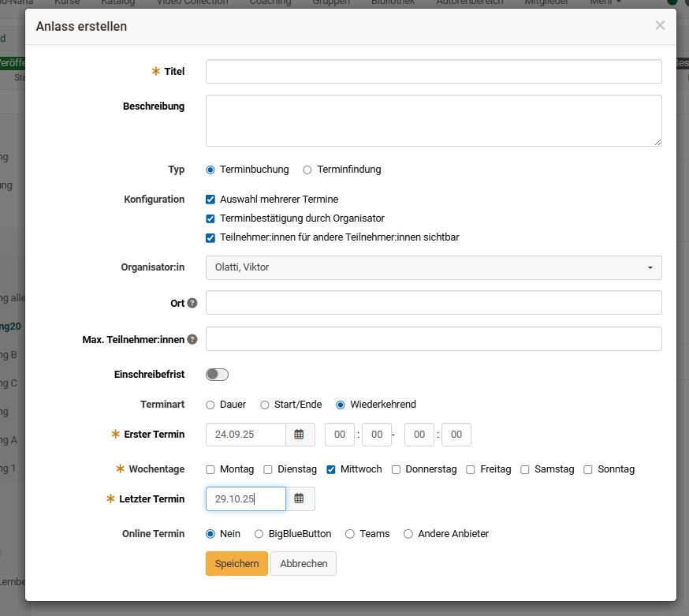The height and width of the screenshot is (616, 689).
Task: Select the Terminfindung type option
Action: [x=307, y=170]
